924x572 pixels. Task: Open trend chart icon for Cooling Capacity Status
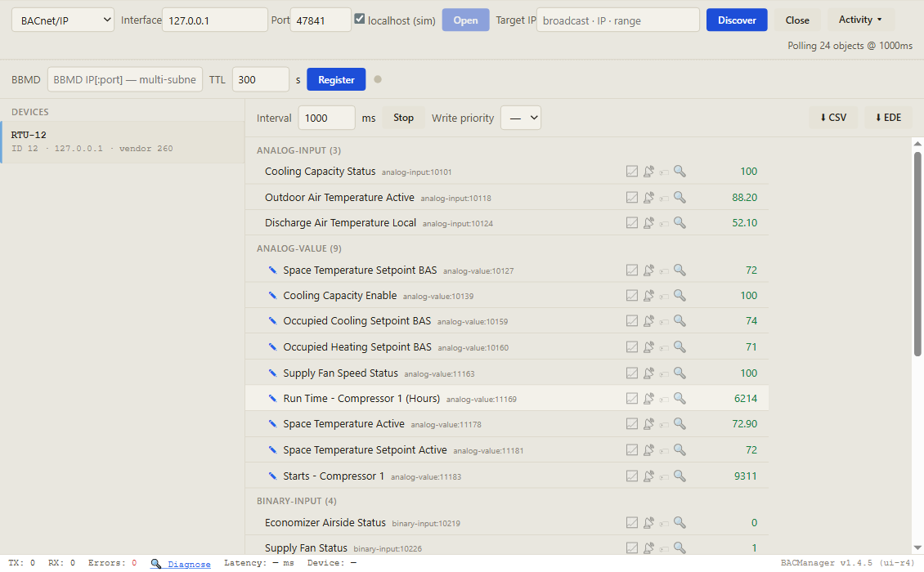coord(632,172)
